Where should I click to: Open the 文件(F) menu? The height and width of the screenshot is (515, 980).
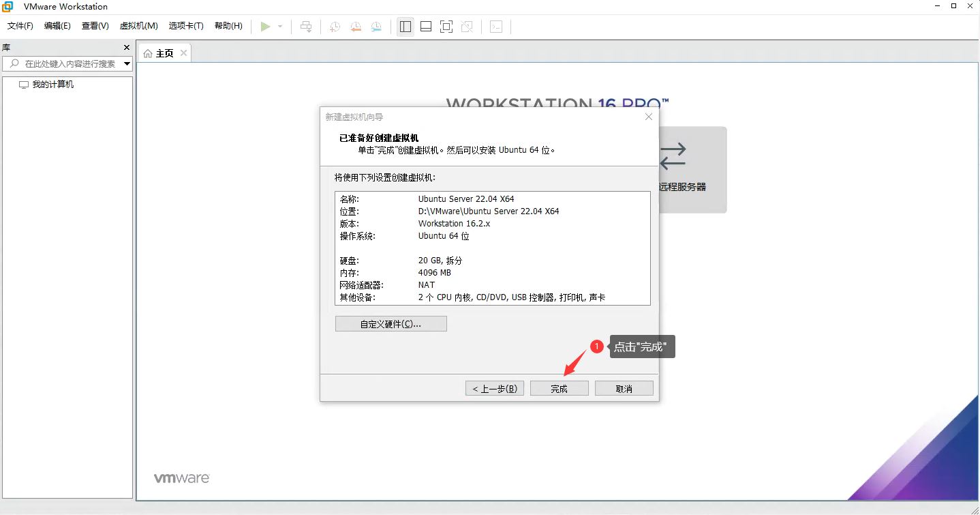pos(20,26)
